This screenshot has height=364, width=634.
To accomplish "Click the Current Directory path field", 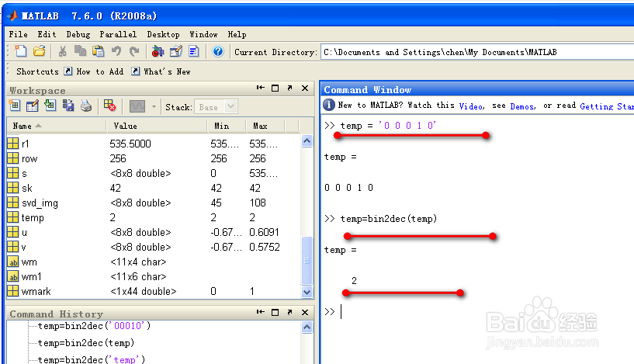I will click(x=477, y=52).
